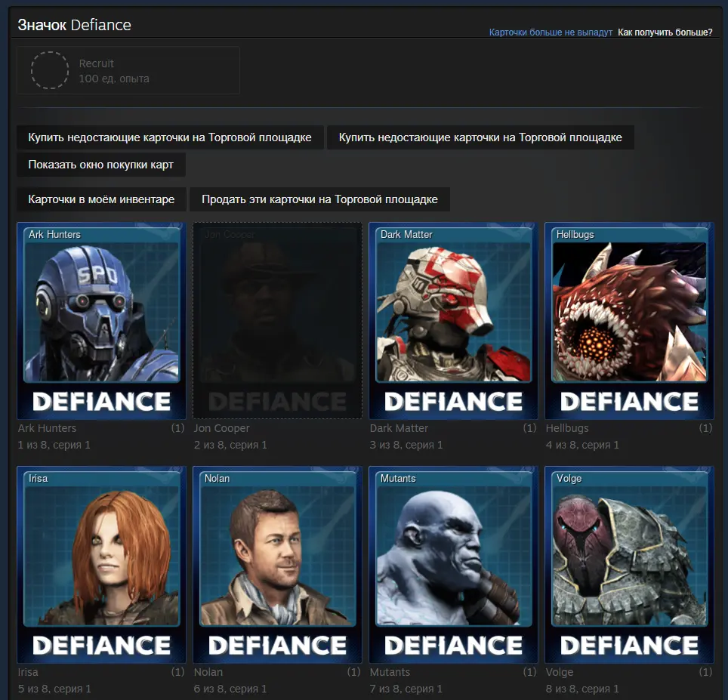The image size is (728, 700).
Task: Click the (1) count for Ark Hunters
Action: [x=177, y=428]
